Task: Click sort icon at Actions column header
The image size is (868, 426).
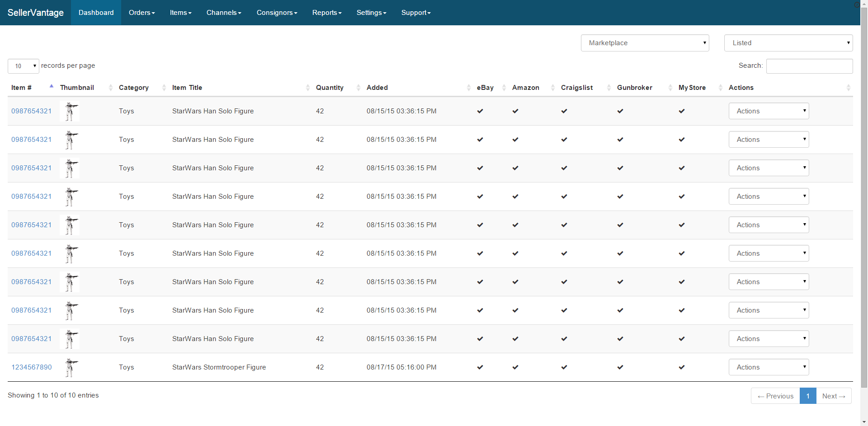Action: point(848,88)
